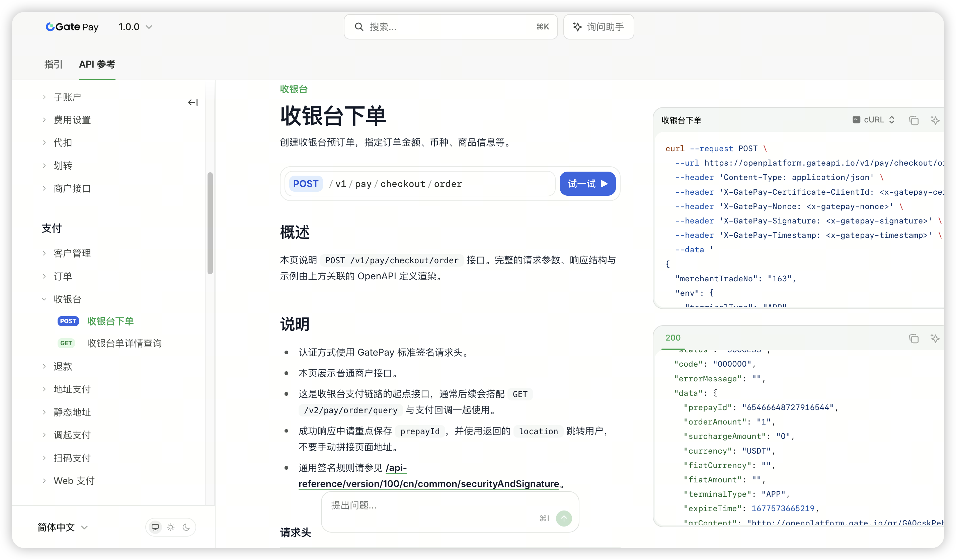
Task: Switch to the API 参考 tab
Action: click(x=97, y=65)
